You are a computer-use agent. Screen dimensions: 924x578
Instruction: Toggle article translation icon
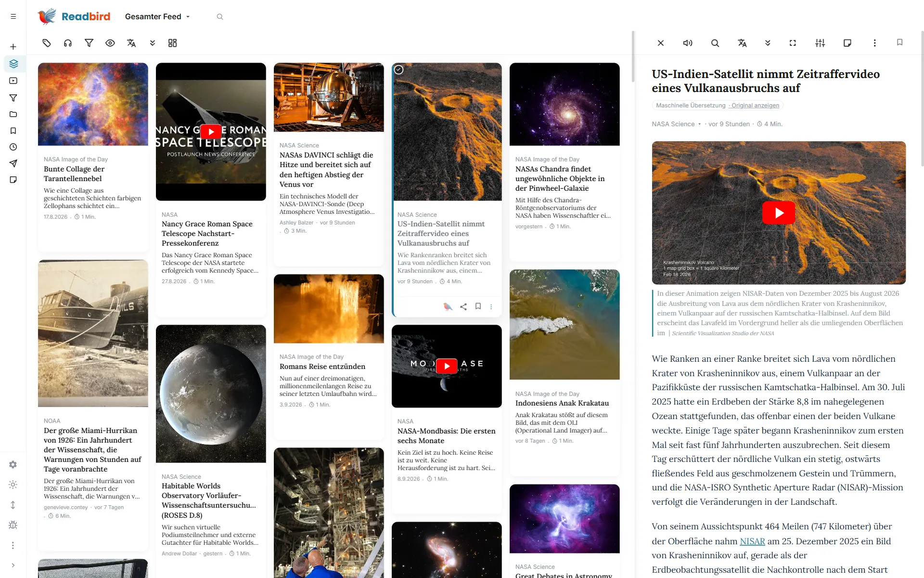click(742, 43)
